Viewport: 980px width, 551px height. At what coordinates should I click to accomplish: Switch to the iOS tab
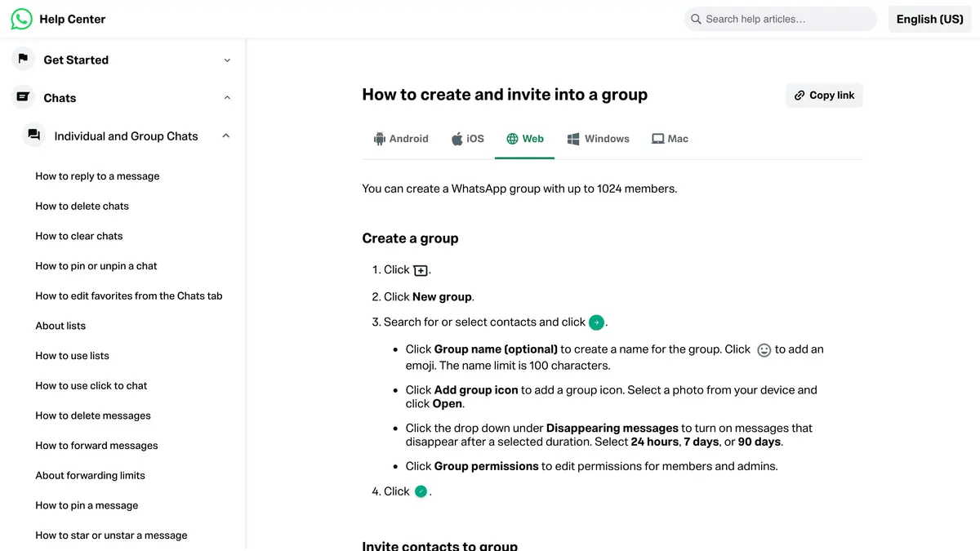(x=467, y=139)
